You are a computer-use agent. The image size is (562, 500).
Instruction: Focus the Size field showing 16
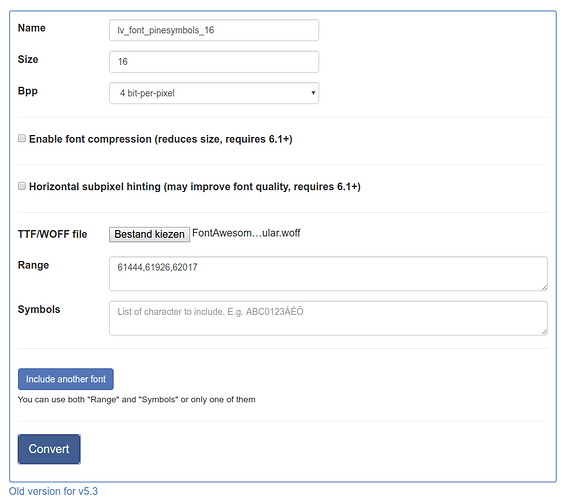214,62
